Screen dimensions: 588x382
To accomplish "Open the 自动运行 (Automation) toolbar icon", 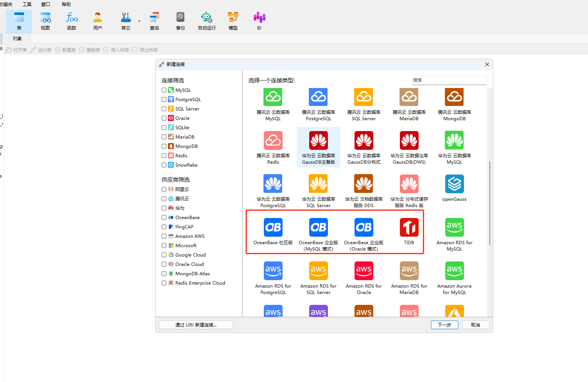I will 207,21.
